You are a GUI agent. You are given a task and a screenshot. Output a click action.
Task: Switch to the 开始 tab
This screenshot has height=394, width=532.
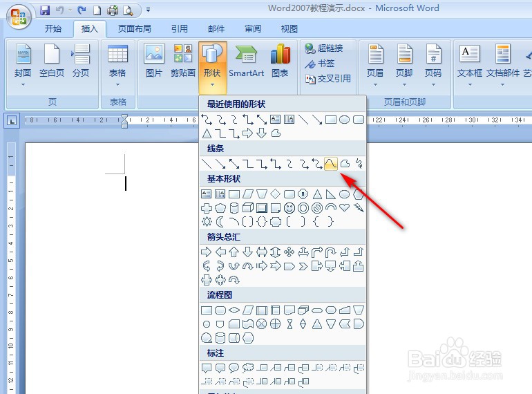point(53,29)
